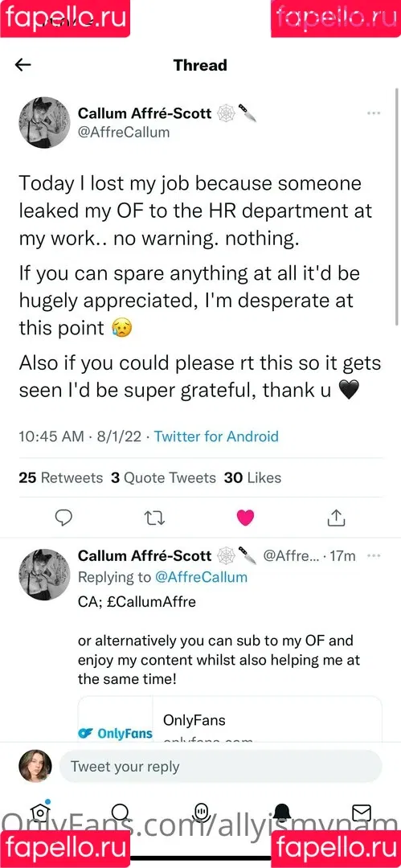Open the OnlyFans link preview card
This screenshot has height=868, width=401.
[x=230, y=719]
